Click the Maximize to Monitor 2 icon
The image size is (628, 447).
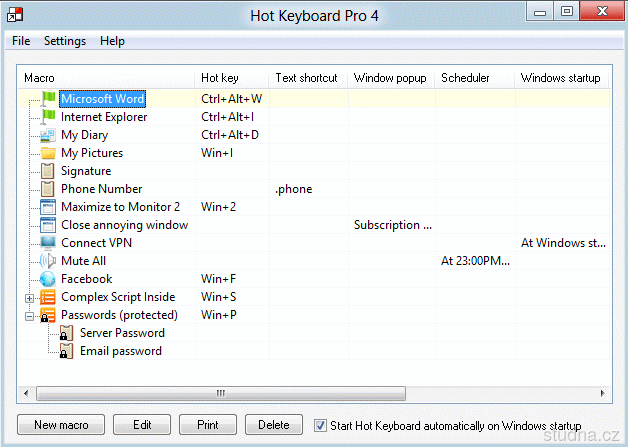48,207
